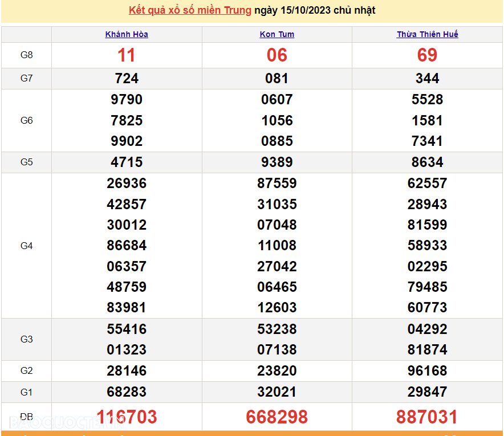Select Kon Tum special prize 668298
The width and height of the screenshot is (504, 436).
[277, 417]
